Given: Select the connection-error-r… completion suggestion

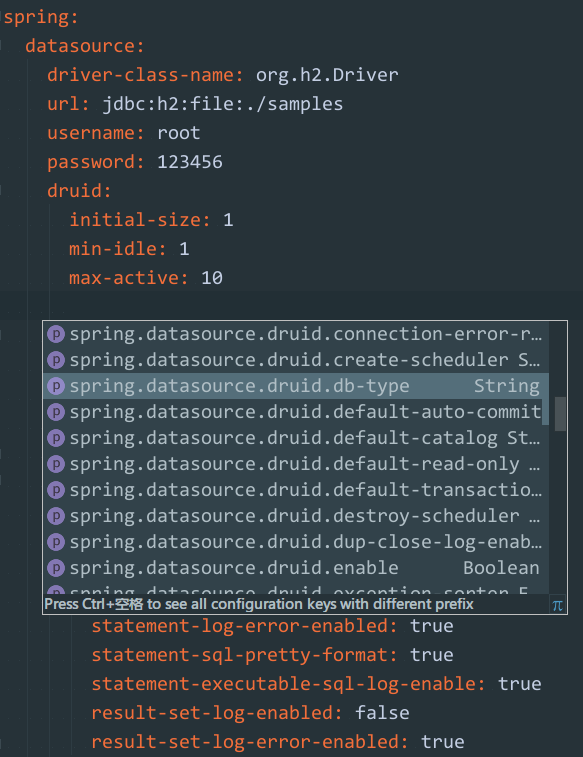Looking at the screenshot, I should (295, 334).
